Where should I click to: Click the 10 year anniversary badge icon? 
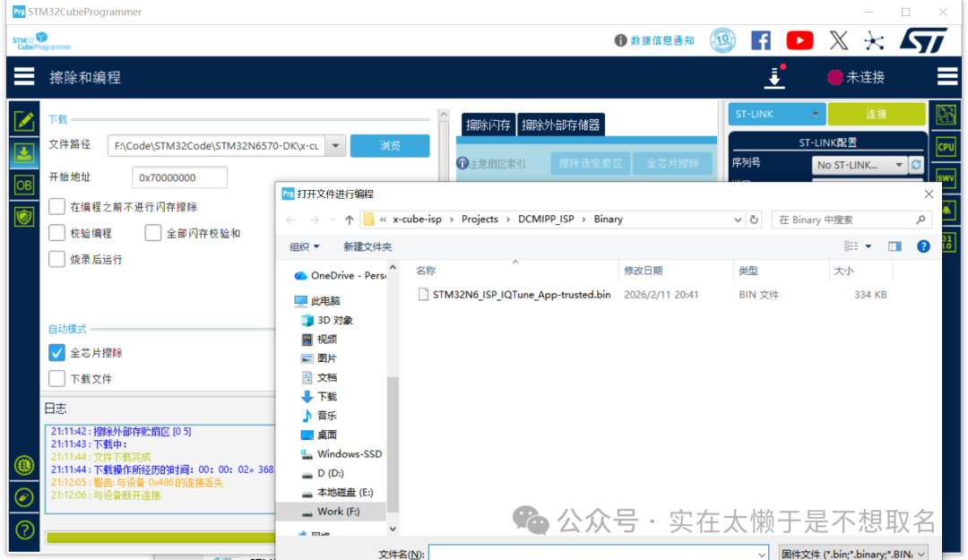722,40
